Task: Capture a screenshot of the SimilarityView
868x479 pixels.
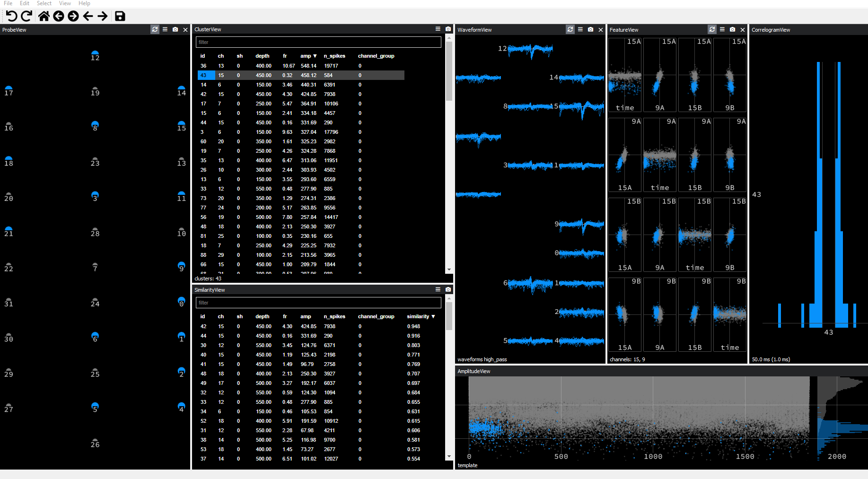Action: pos(447,289)
